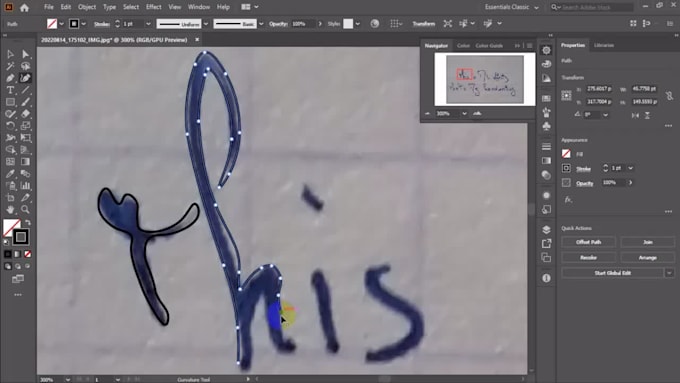Image resolution: width=680 pixels, height=383 pixels.
Task: Click the X position input field
Action: (599, 88)
